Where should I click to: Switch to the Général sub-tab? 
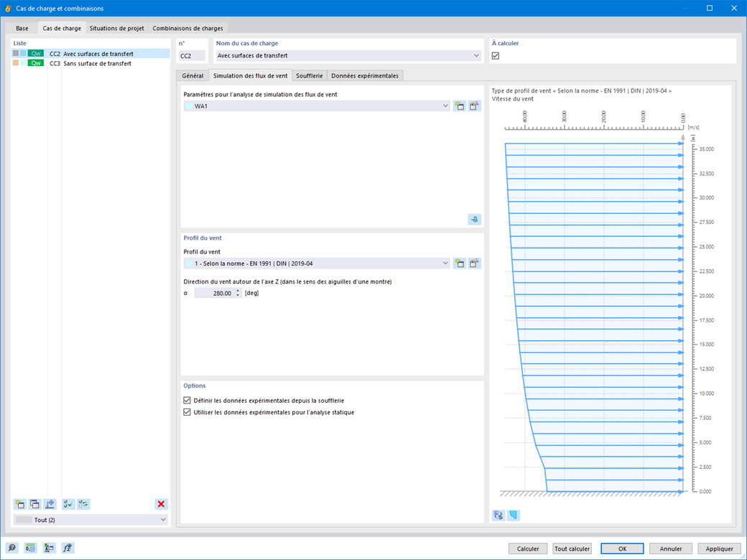click(192, 75)
